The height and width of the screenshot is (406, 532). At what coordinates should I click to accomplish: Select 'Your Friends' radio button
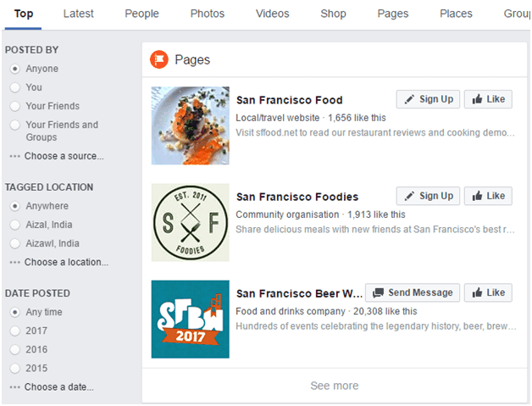pyautogui.click(x=15, y=106)
